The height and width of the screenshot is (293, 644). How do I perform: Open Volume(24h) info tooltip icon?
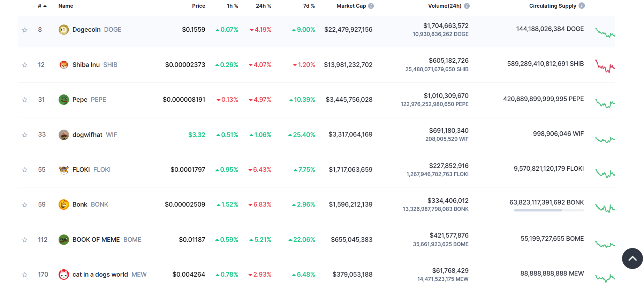[x=467, y=6]
